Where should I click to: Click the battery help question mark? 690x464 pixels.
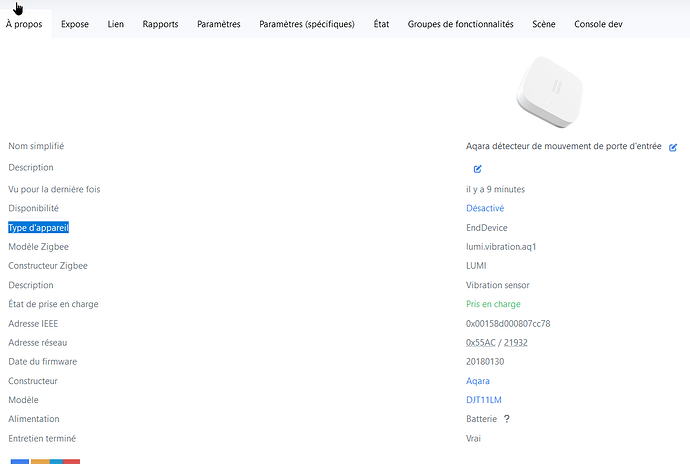507,419
